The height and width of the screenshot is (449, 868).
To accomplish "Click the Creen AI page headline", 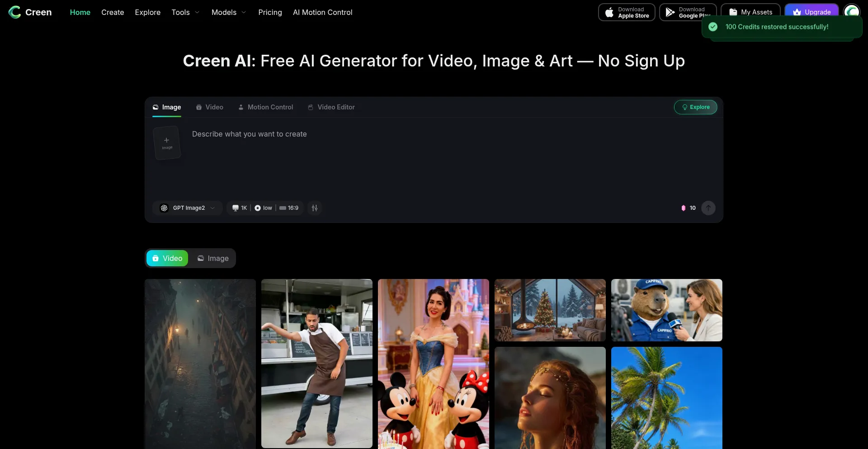I will (434, 61).
